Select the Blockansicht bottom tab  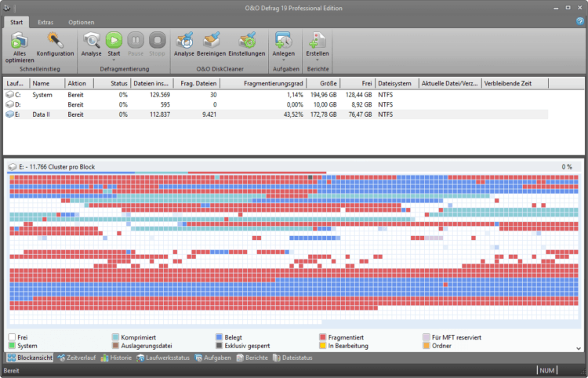[x=30, y=358]
